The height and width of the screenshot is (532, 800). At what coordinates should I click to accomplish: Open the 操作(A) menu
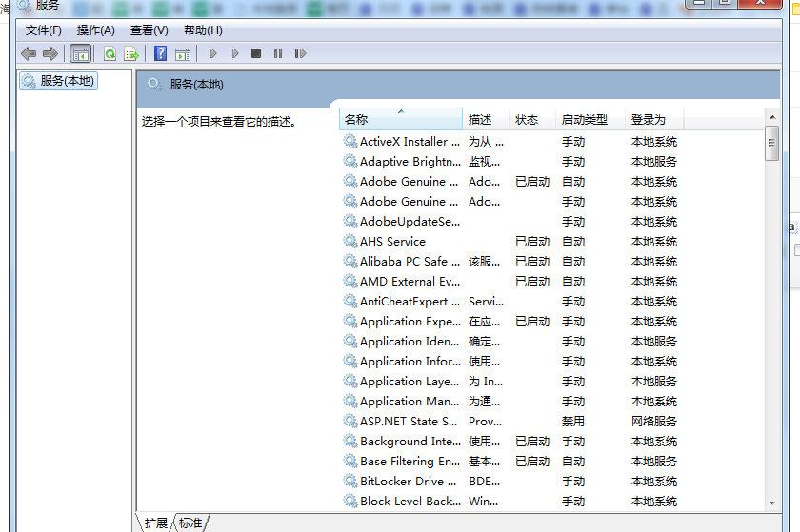coord(95,30)
